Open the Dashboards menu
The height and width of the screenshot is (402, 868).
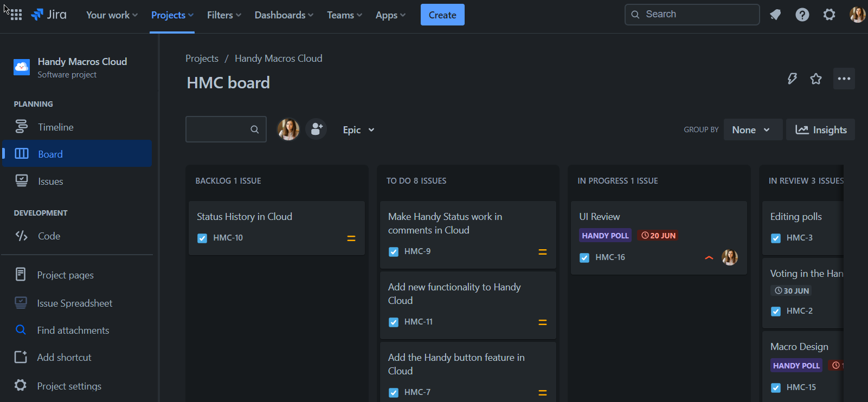click(x=284, y=15)
